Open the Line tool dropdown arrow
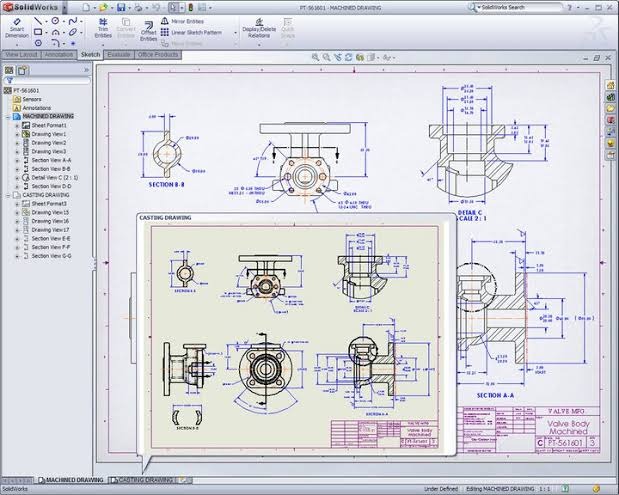The width and height of the screenshot is (619, 495). [x=47, y=21]
